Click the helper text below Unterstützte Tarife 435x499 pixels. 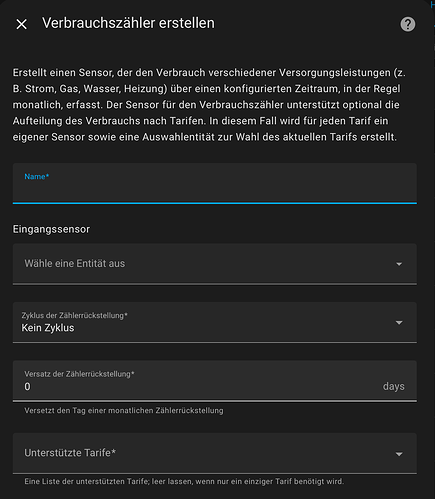point(184,481)
